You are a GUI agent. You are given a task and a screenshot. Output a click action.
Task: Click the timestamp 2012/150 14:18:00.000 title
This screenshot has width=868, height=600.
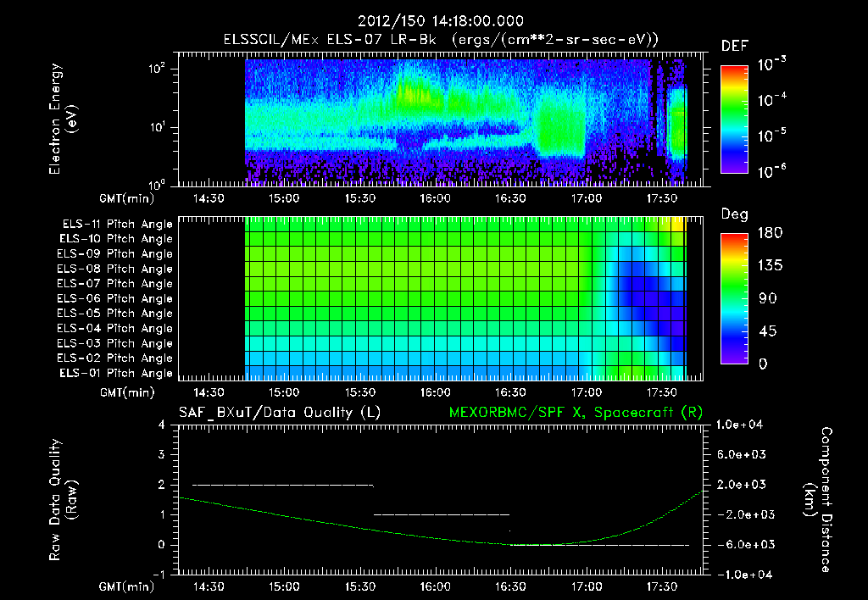tap(441, 21)
